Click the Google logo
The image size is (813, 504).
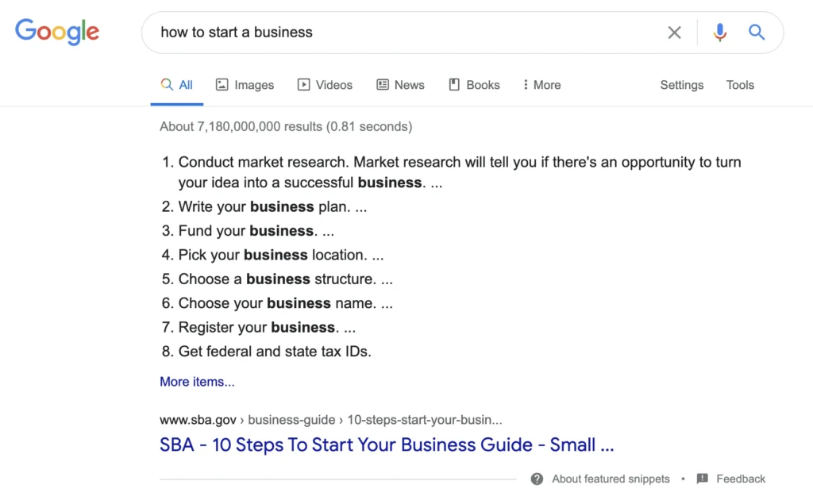(57, 32)
